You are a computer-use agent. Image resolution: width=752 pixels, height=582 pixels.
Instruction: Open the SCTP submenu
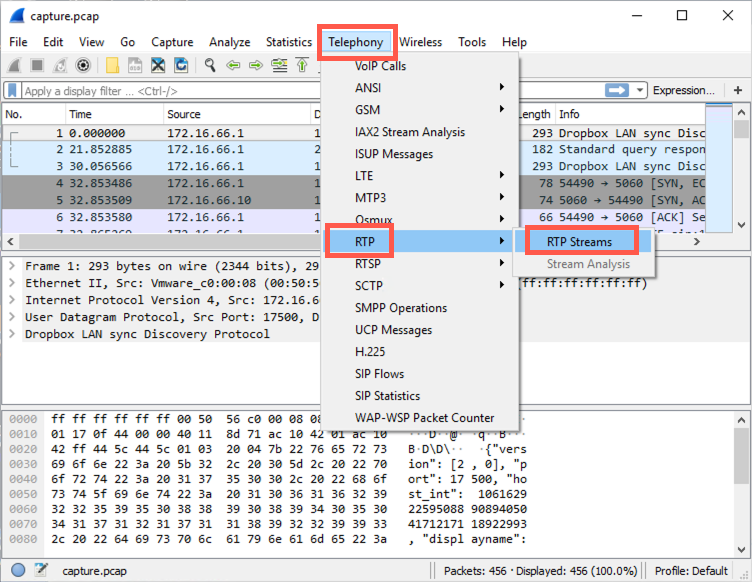tap(420, 285)
